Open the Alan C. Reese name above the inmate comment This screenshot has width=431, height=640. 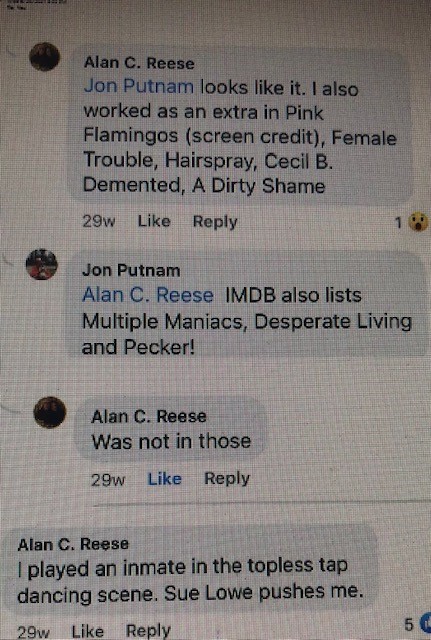click(x=73, y=544)
